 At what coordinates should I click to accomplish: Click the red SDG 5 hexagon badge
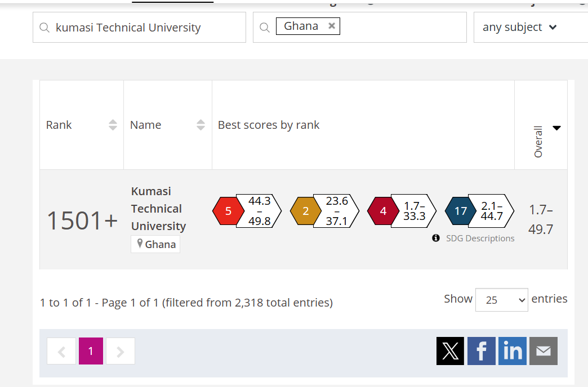228,211
